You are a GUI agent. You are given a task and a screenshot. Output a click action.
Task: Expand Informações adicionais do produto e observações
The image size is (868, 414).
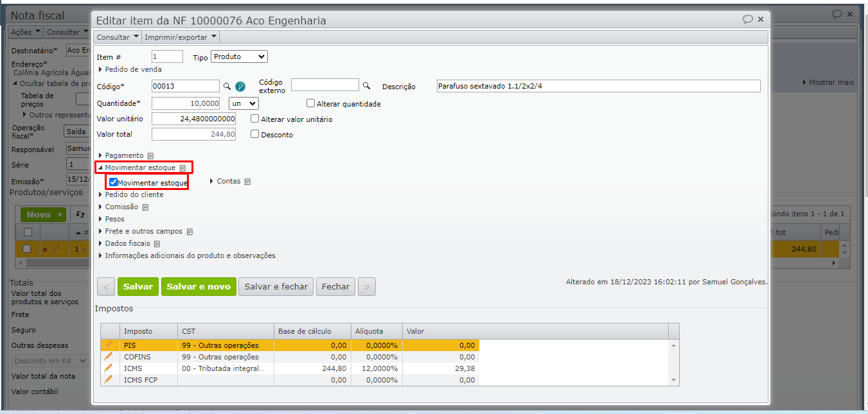point(186,255)
